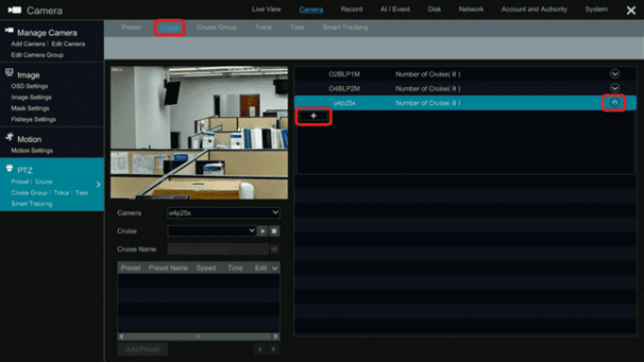Expand the O4BLP2M camera cruise list
This screenshot has height=362, width=644.
(614, 88)
